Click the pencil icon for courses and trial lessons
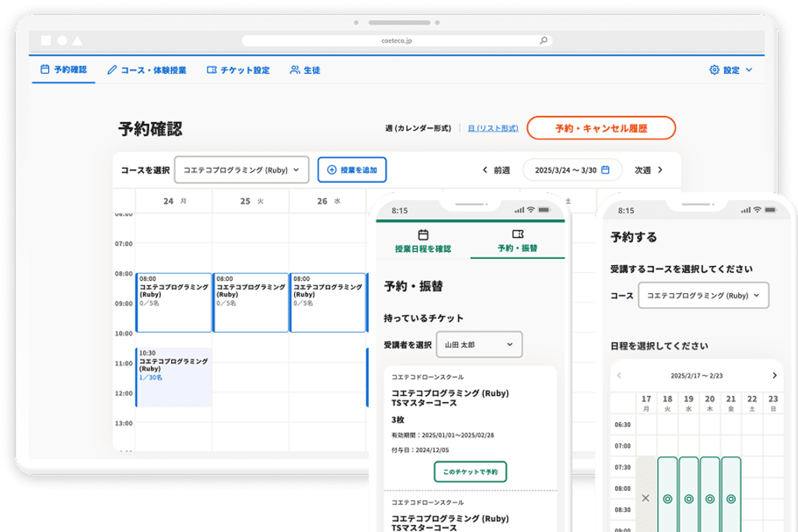The height and width of the screenshot is (532, 798). click(x=112, y=70)
